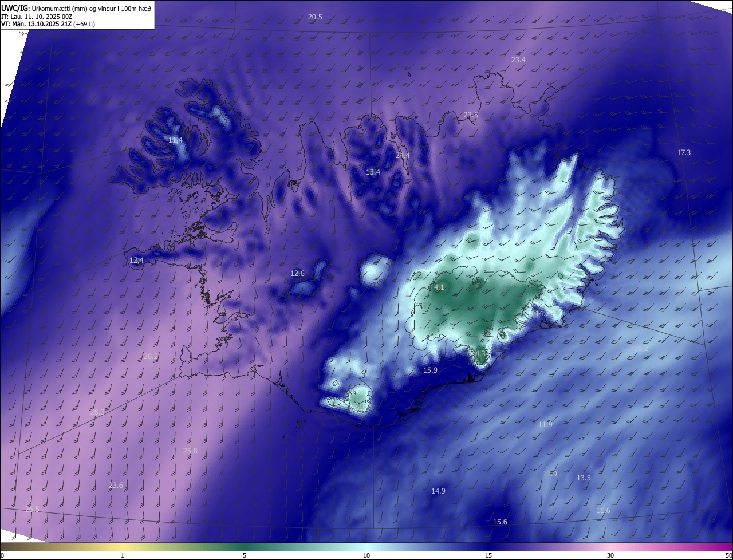Click the 26.5 value label
The height and width of the screenshot is (560, 733).
click(x=33, y=510)
